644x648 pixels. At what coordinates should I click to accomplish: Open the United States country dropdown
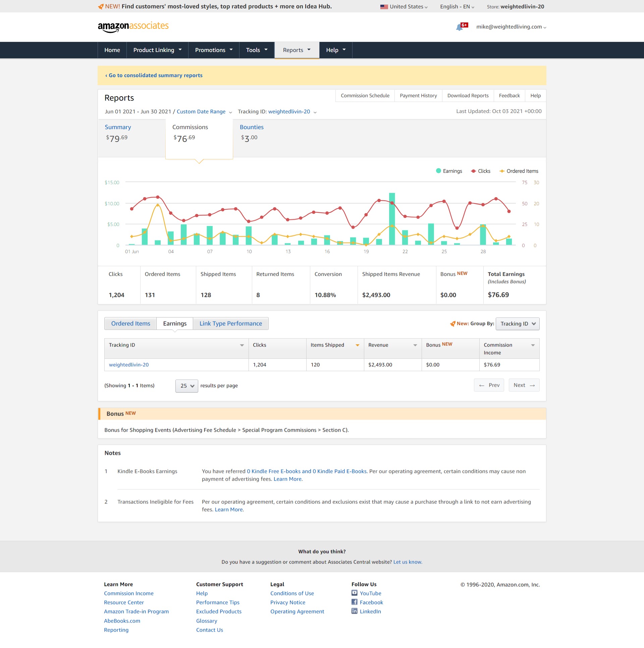coord(404,7)
